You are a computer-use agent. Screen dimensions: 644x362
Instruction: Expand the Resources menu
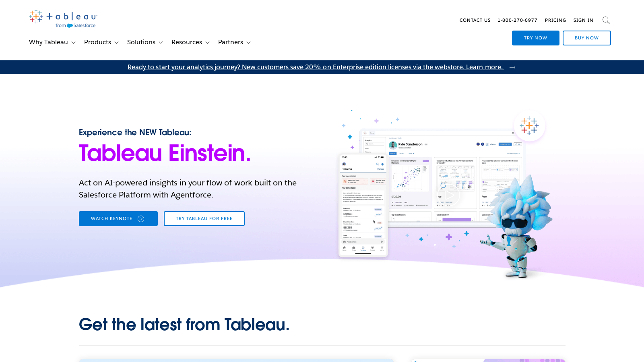click(x=190, y=42)
